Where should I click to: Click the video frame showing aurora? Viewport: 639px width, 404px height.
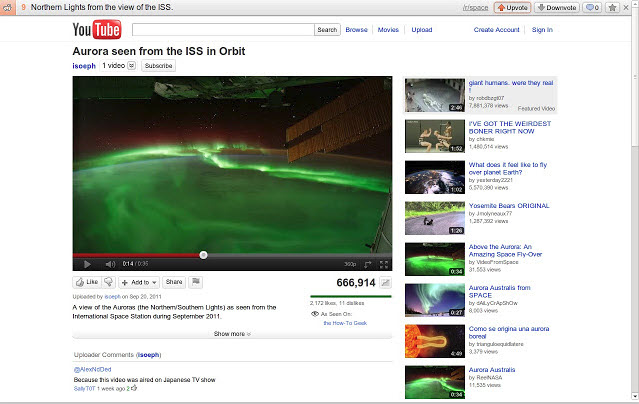click(x=232, y=164)
